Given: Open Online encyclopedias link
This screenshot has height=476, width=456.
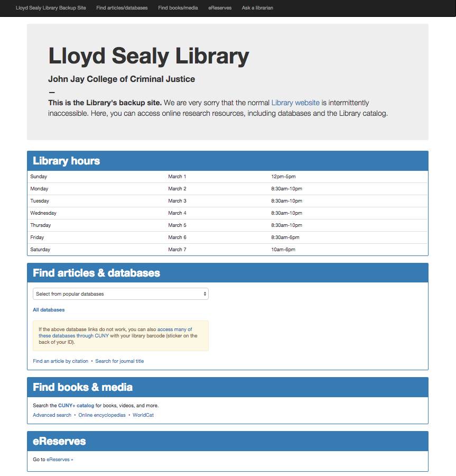Looking at the screenshot, I should (102, 415).
